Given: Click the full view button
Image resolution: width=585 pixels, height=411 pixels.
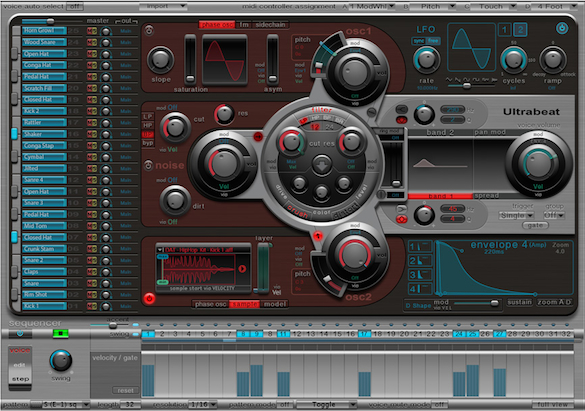Looking at the screenshot, I should coord(553,404).
